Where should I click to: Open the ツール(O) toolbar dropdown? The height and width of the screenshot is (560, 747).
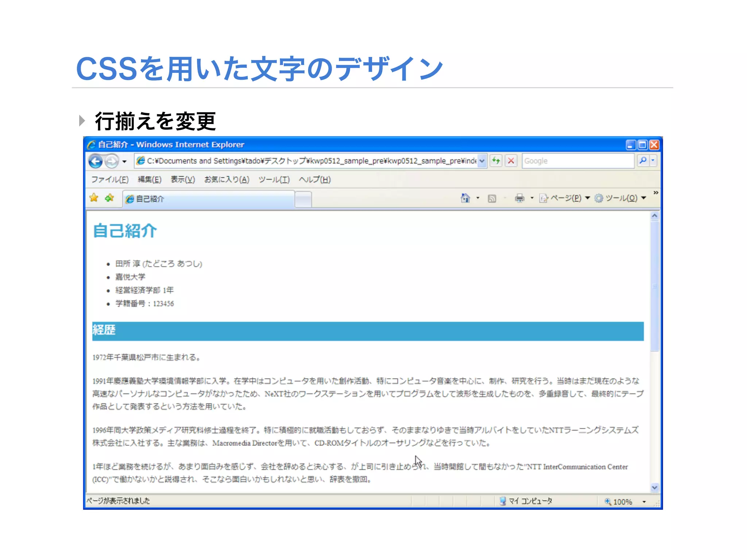621,198
